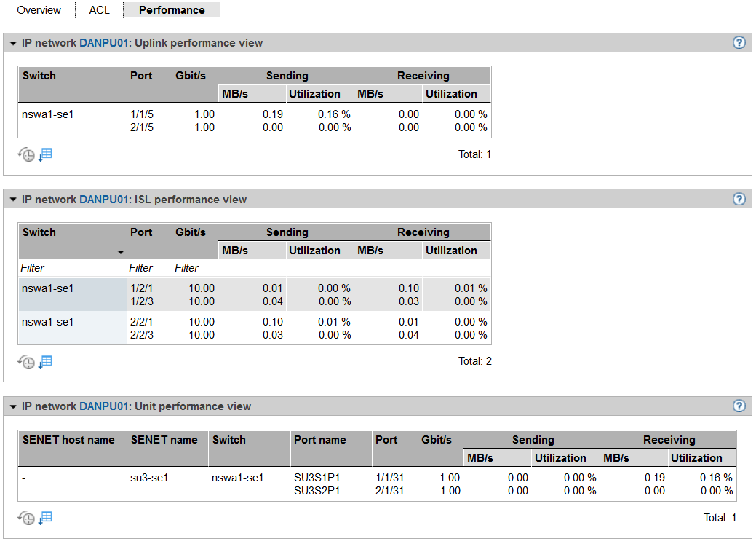Click the table export icon under Uplink table
This screenshot has width=756, height=544.
(46, 154)
